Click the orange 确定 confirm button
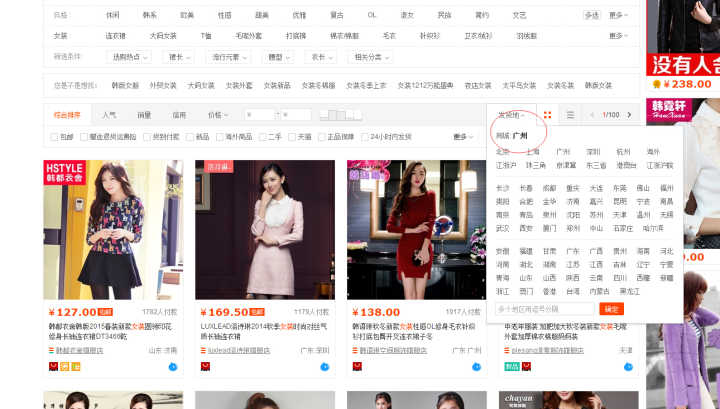 [611, 309]
